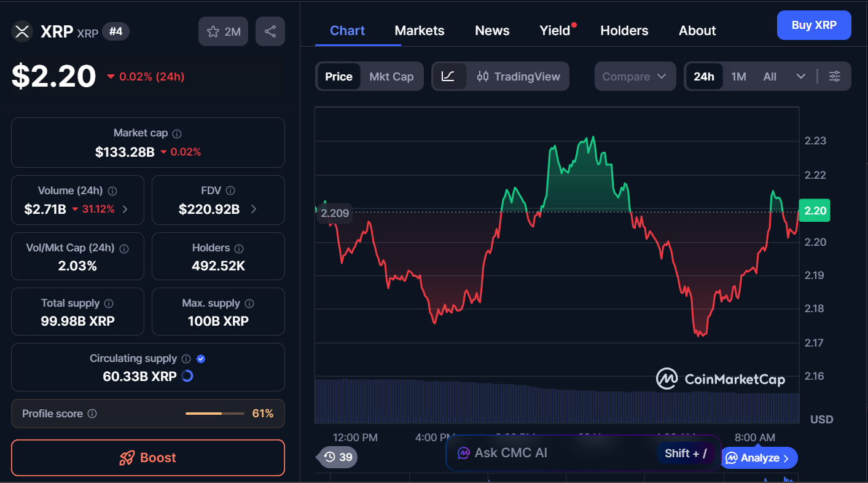Click the rocket icon inside the Boost button
This screenshot has height=483, width=868.
tap(126, 458)
